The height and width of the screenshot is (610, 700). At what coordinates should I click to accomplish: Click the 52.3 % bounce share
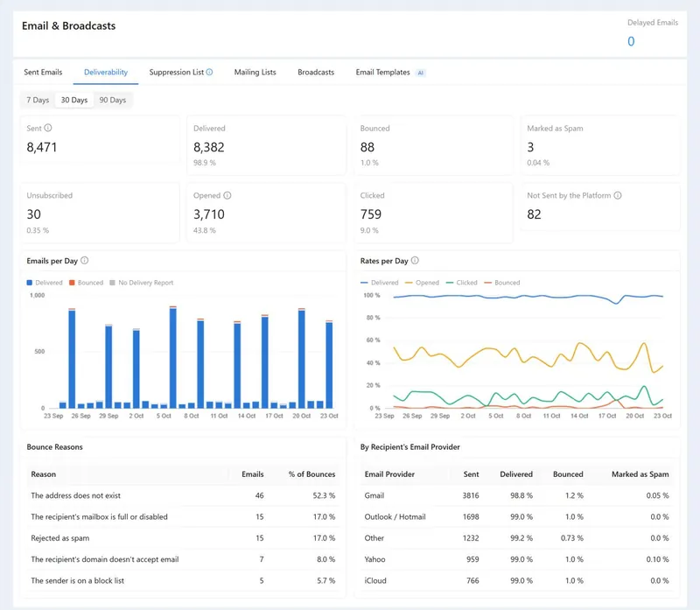pos(324,495)
